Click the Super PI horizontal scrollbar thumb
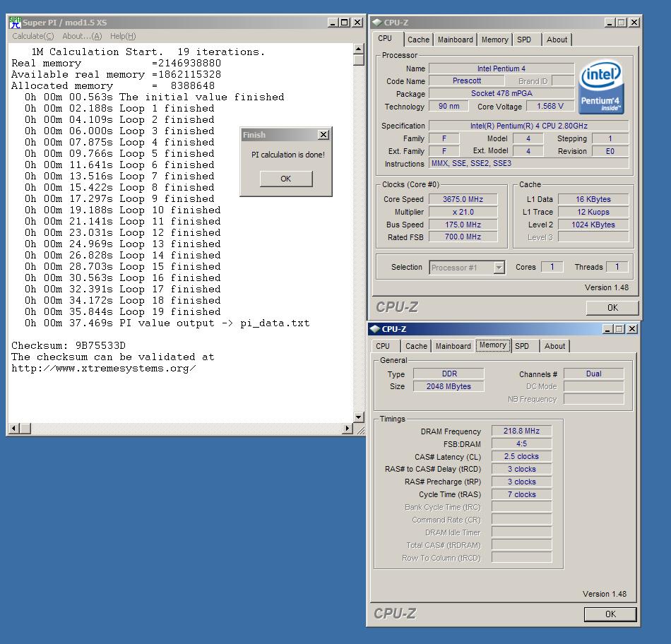 pyautogui.click(x=25, y=428)
